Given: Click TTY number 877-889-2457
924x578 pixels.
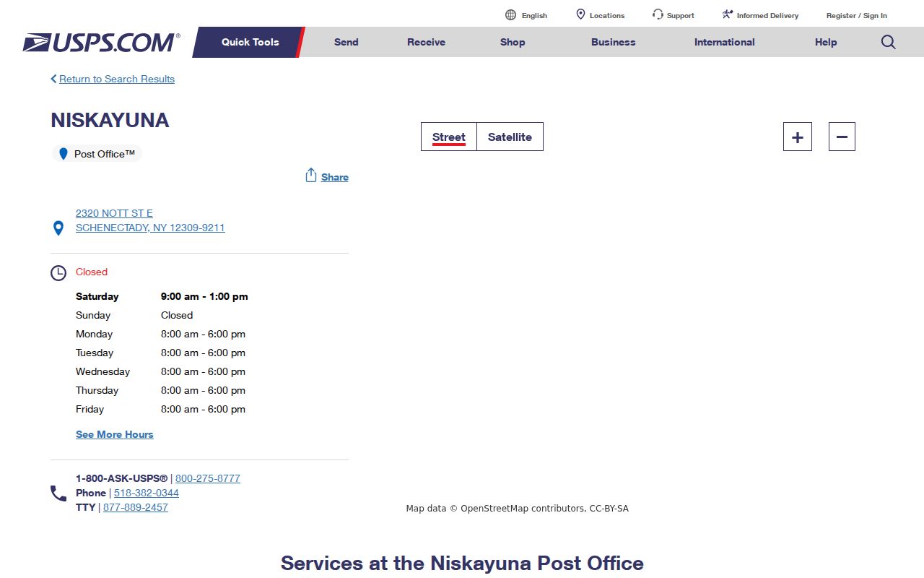Looking at the screenshot, I should [x=136, y=507].
